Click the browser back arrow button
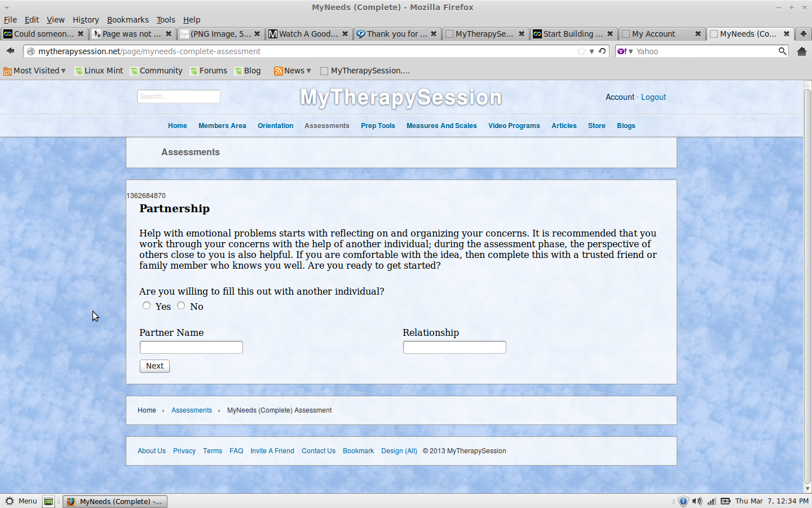 [x=10, y=51]
